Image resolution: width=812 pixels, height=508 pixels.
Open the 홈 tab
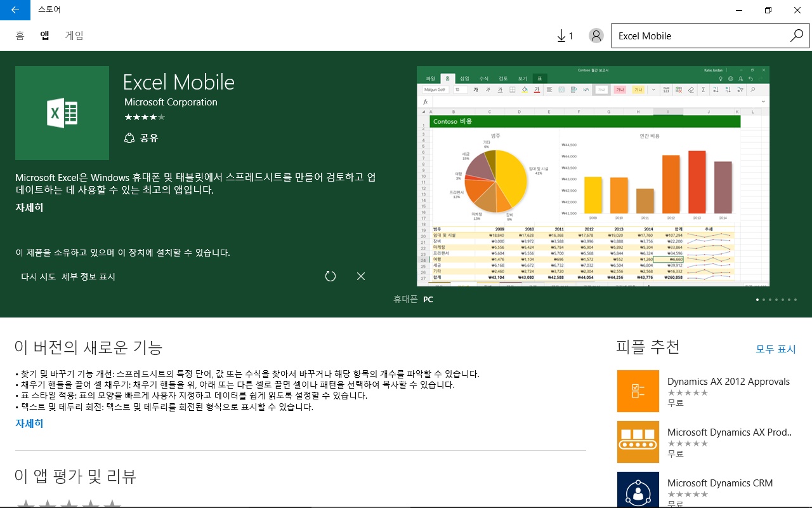click(x=20, y=36)
